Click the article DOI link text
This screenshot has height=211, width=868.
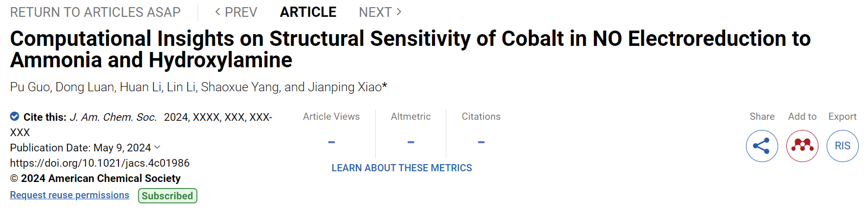[100, 163]
